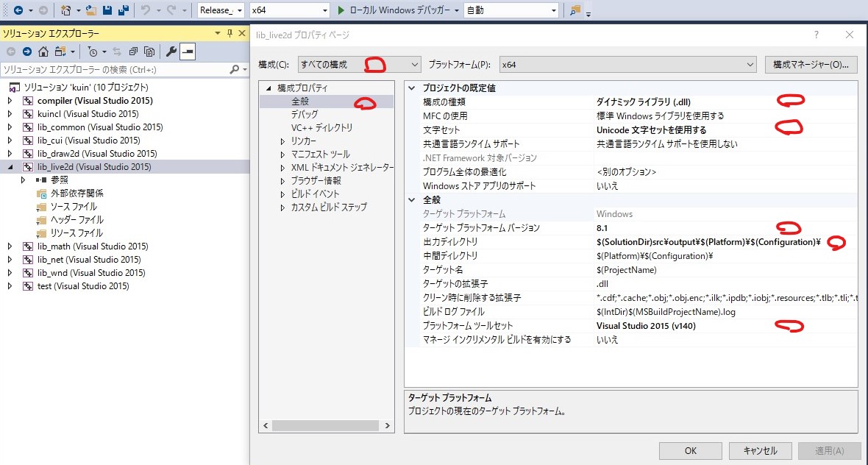Expand the リンカー node in property tree

click(x=283, y=141)
